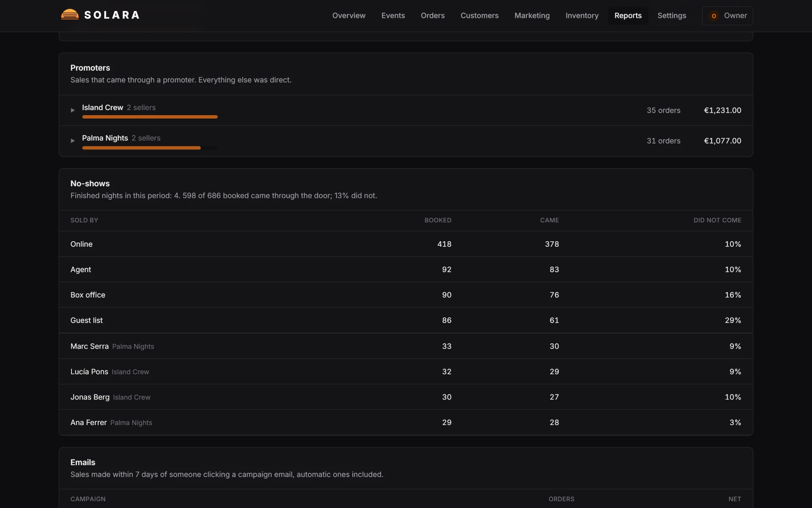This screenshot has height=508, width=812.
Task: Select the Guest list row label
Action: [x=86, y=320]
